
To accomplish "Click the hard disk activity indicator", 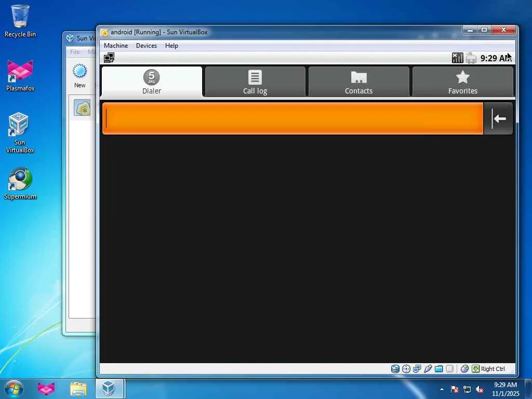I will pos(395,369).
